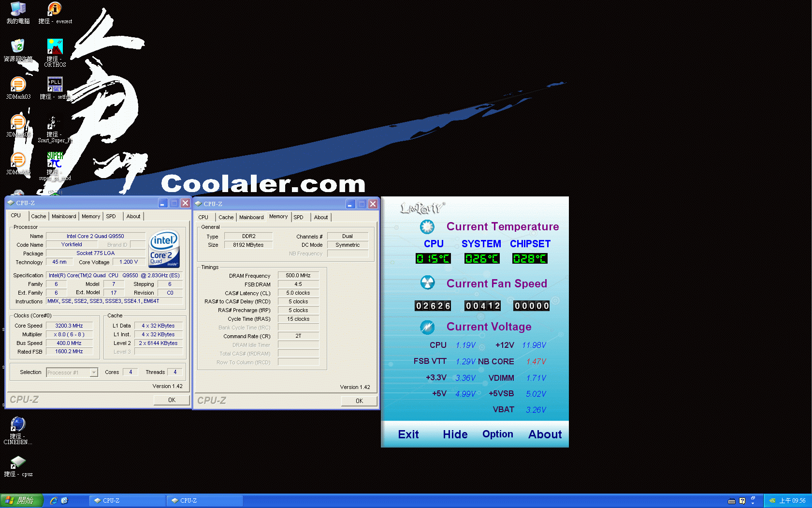This screenshot has width=812, height=508.
Task: Click the CPU-Z title bar icon of Memory window
Action: click(198, 204)
